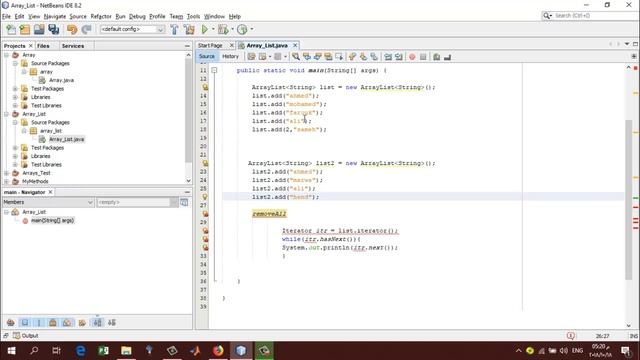Expand the Arrays_Test project node
This screenshot has width=640, height=360.
pyautogui.click(x=7, y=173)
